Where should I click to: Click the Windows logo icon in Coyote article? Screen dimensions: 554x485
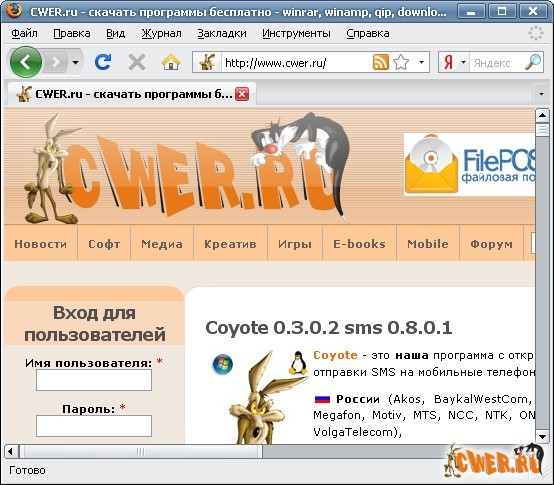click(x=223, y=364)
